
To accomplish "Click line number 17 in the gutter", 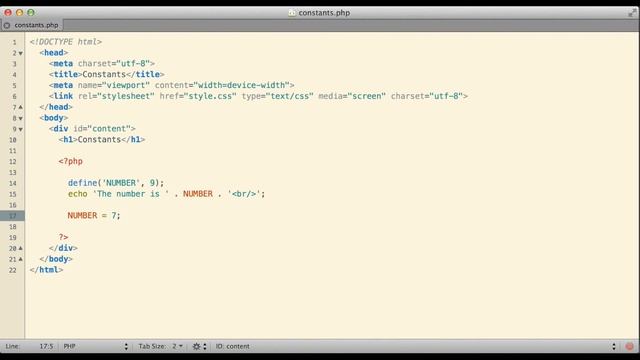I will pyautogui.click(x=13, y=216).
